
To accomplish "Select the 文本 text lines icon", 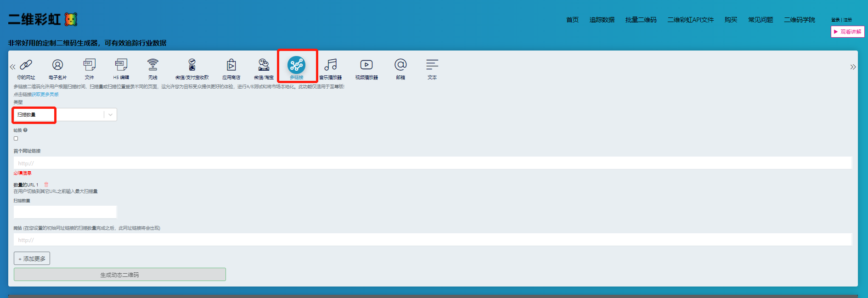I will point(432,64).
